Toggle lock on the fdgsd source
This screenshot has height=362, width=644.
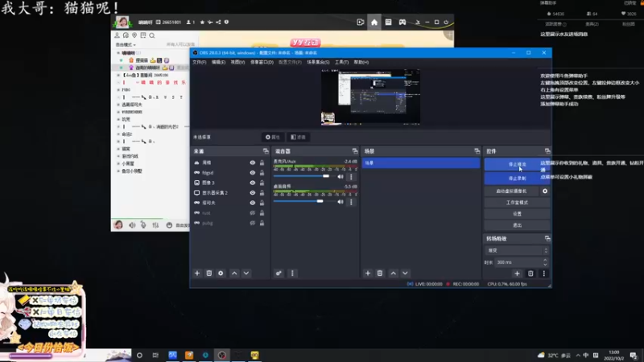tap(262, 173)
